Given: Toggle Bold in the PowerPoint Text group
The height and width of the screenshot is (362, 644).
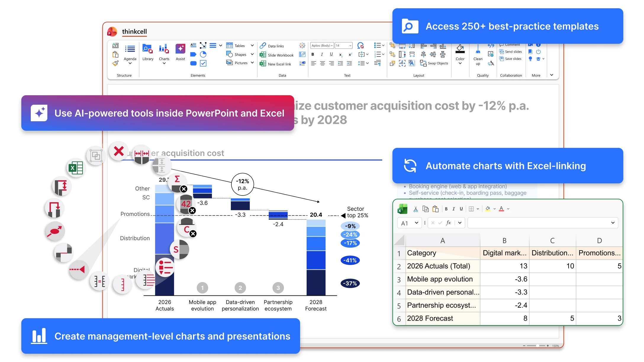Looking at the screenshot, I should (x=313, y=54).
